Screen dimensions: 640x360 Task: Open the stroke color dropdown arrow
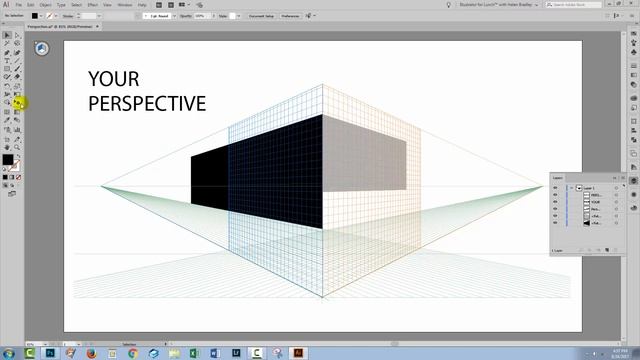click(56, 16)
